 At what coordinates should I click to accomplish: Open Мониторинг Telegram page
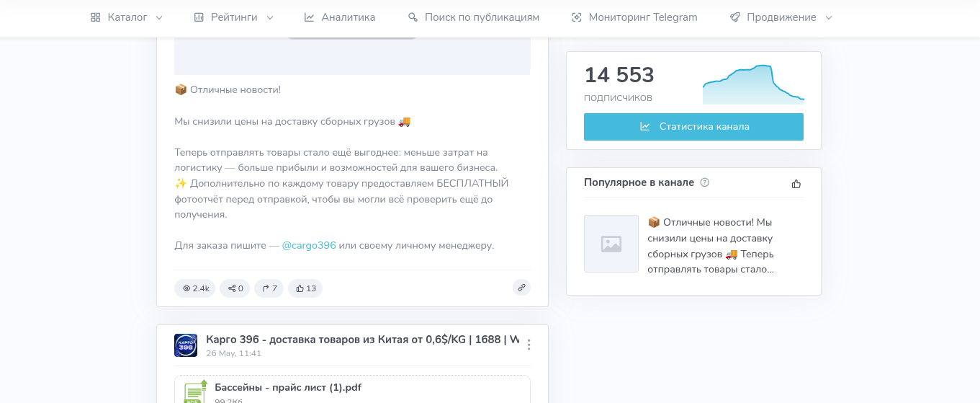[634, 17]
